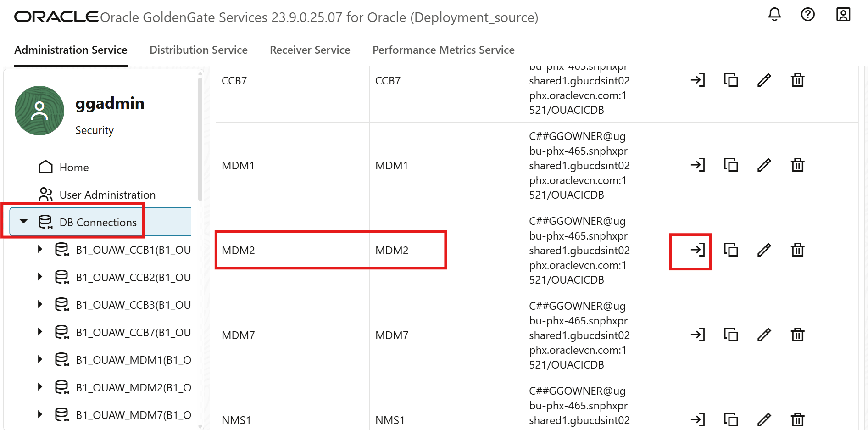This screenshot has height=430, width=868.
Task: Select the ggadmin Security avatar
Action: click(x=39, y=111)
